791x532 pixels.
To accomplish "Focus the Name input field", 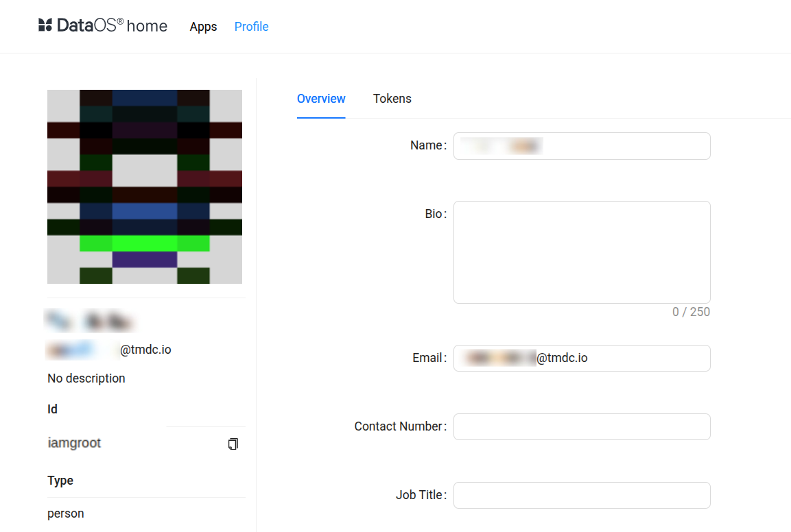I will (582, 146).
